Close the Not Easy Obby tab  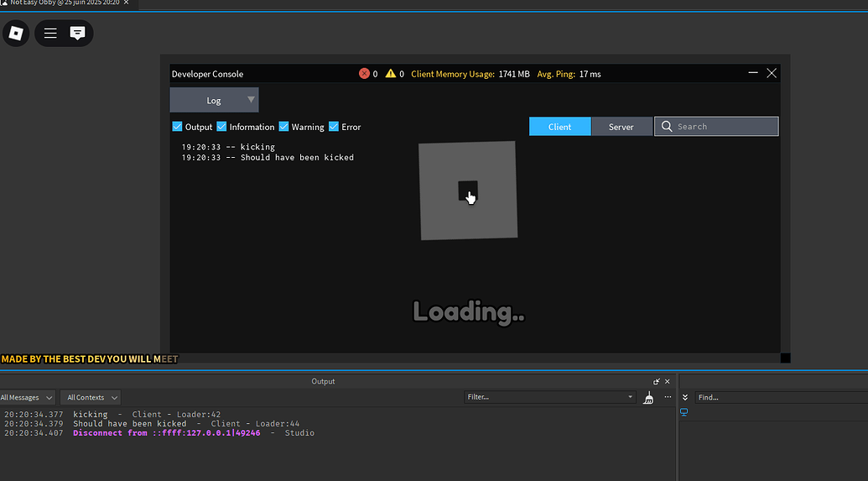point(126,3)
